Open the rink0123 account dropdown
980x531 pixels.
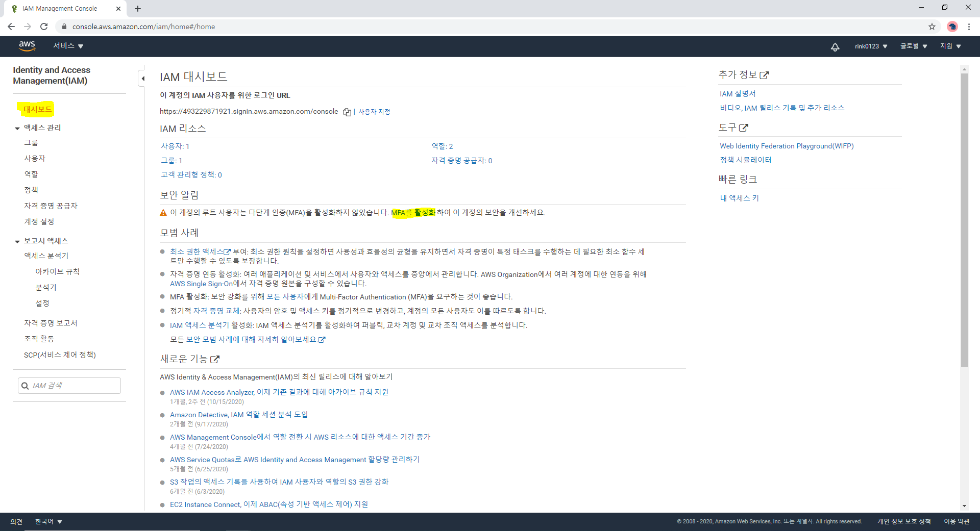click(x=871, y=46)
